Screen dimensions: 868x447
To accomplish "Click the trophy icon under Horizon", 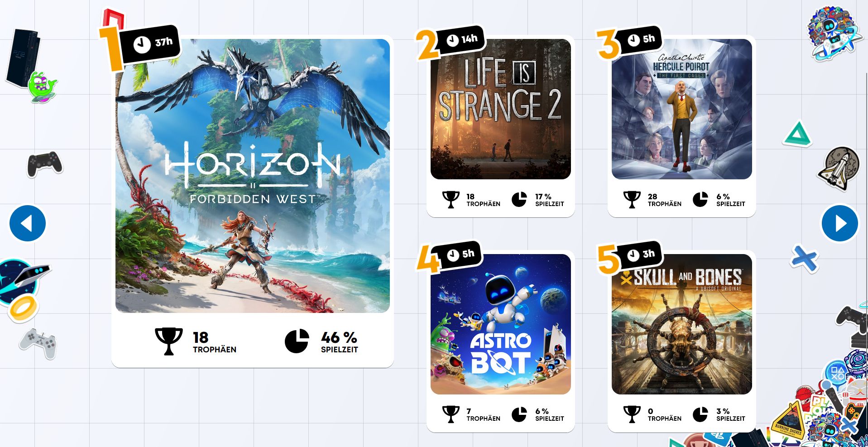I will 169,341.
